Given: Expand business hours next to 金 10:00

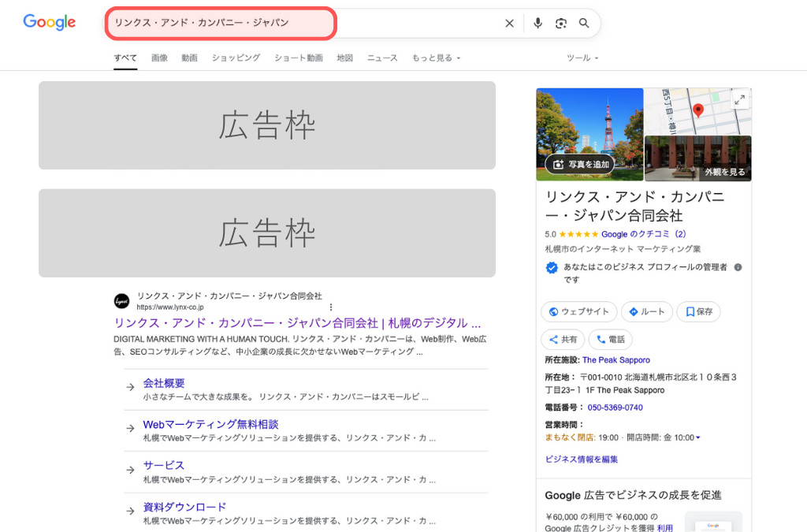Looking at the screenshot, I should pos(698,437).
